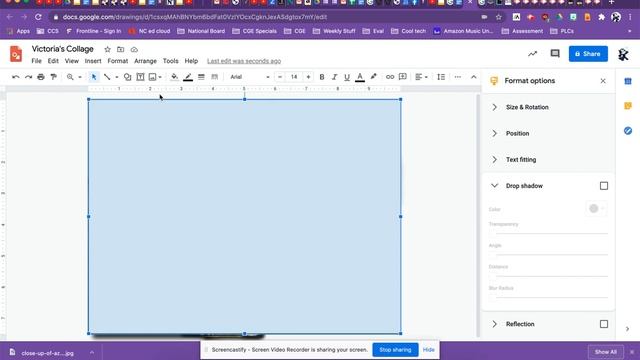Click the Share button
Viewport: 640px width, 360px height.
(x=588, y=54)
